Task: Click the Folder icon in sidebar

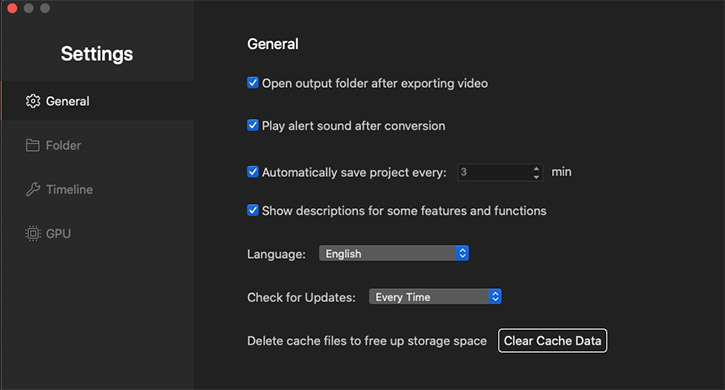Action: (x=32, y=145)
